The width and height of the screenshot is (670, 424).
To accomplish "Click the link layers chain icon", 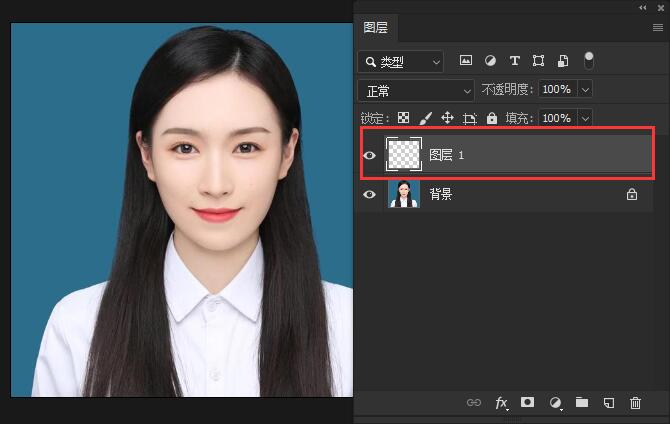I will coord(474,403).
